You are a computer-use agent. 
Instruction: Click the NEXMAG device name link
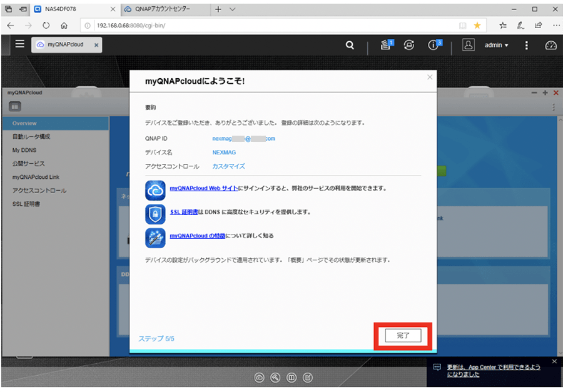pos(224,153)
